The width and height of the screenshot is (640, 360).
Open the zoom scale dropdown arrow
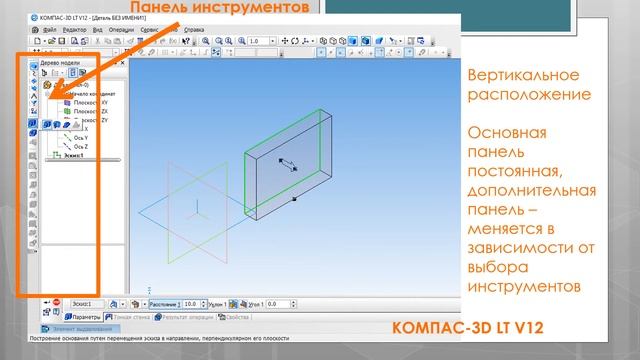[x=273, y=41]
